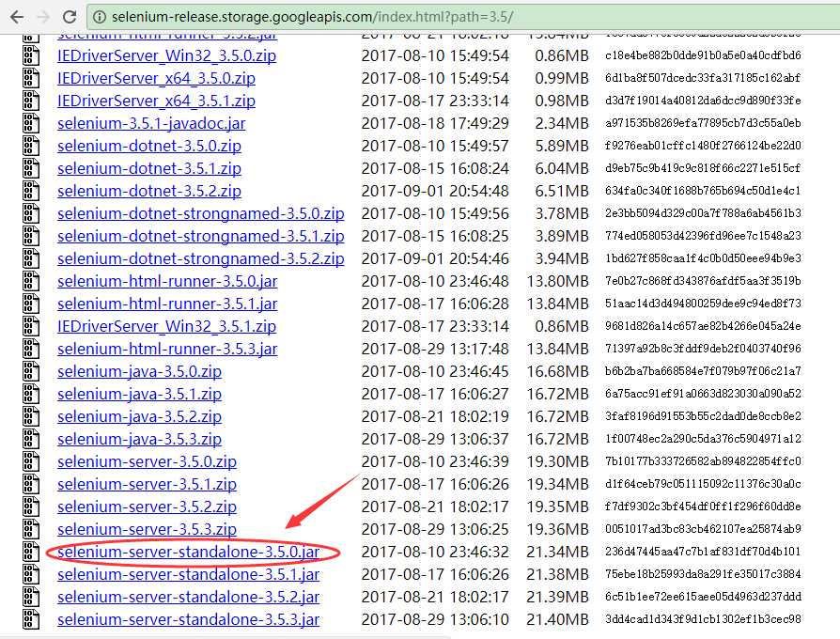
Task: Download selenium-server-3.5.3.zip
Action: coord(147,529)
